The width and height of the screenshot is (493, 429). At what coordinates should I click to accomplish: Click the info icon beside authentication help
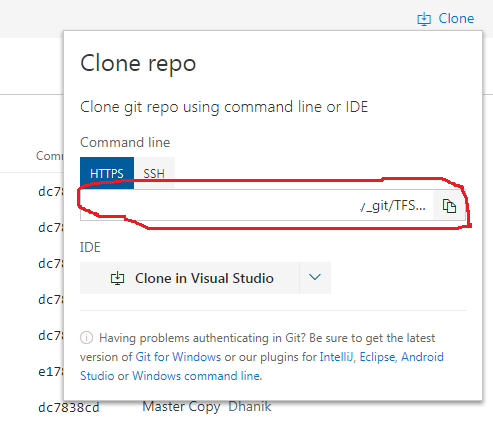tap(86, 338)
